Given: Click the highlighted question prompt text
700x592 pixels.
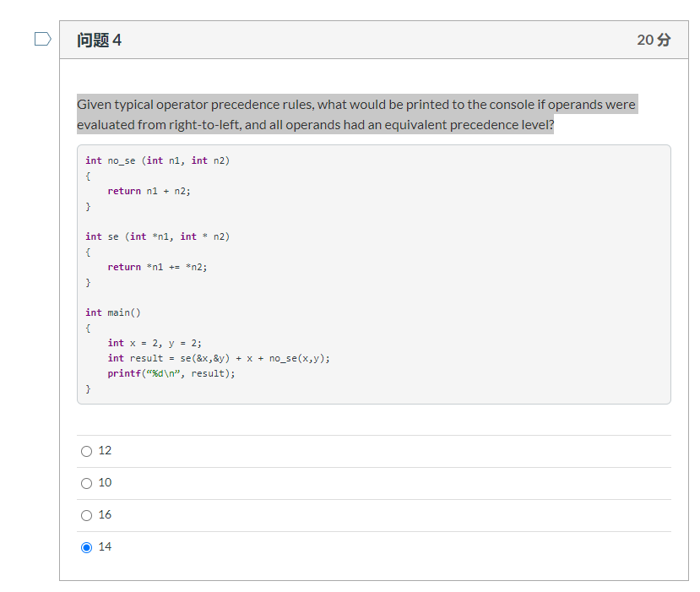Looking at the screenshot, I should 355,114.
